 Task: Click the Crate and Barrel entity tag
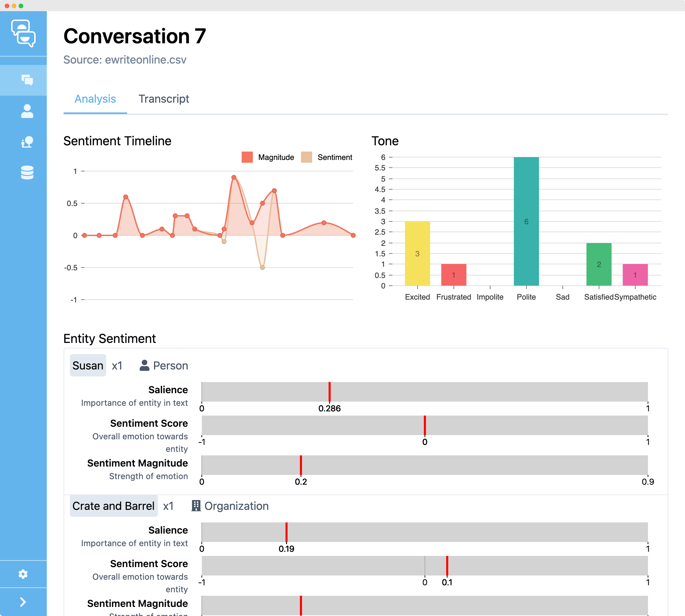(x=113, y=506)
